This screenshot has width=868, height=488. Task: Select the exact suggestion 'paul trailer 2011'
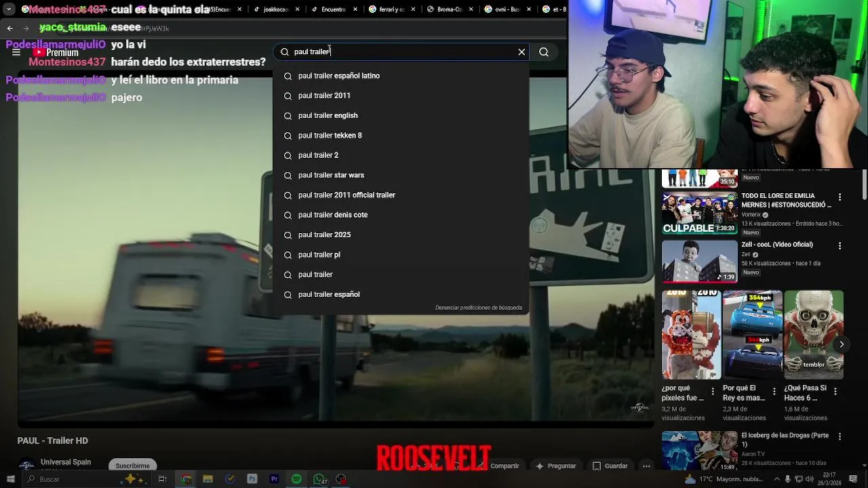pos(401,96)
